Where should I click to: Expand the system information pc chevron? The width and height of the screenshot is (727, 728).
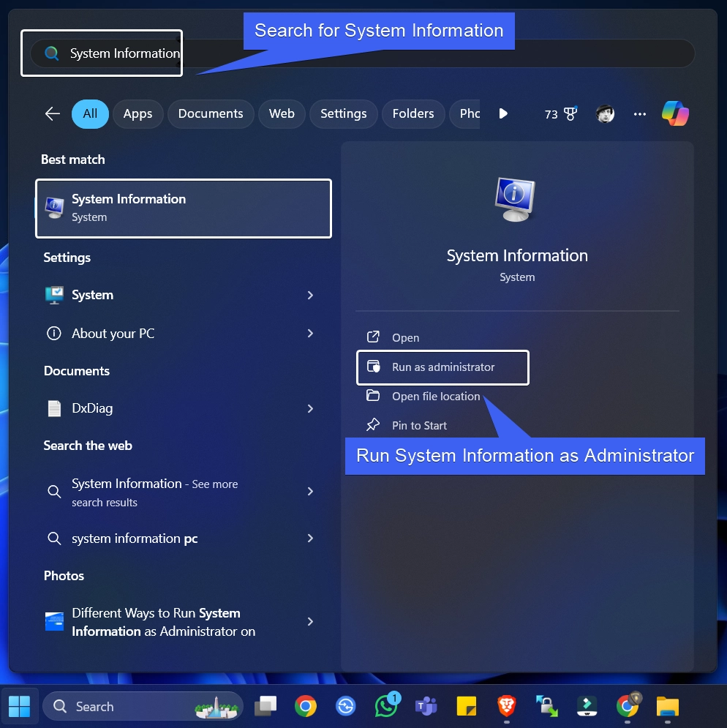[310, 539]
